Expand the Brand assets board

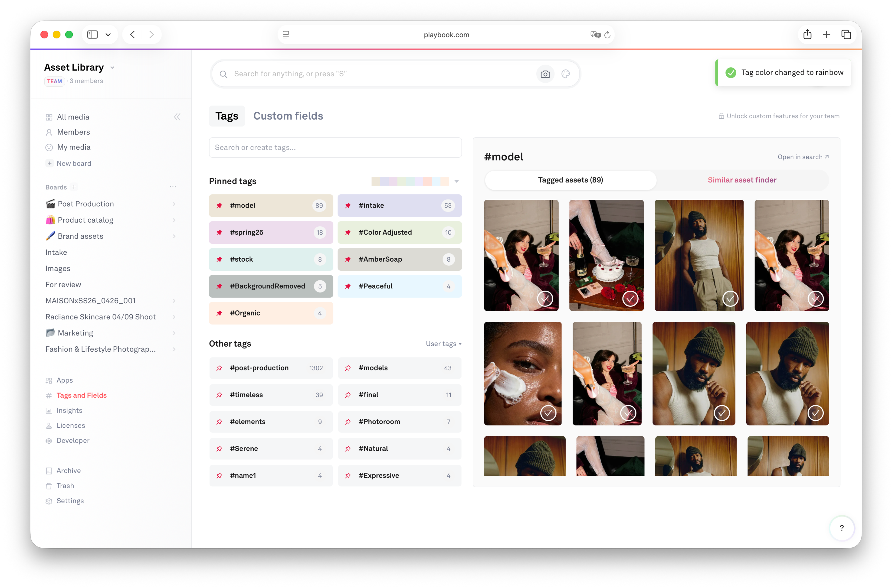pos(174,236)
